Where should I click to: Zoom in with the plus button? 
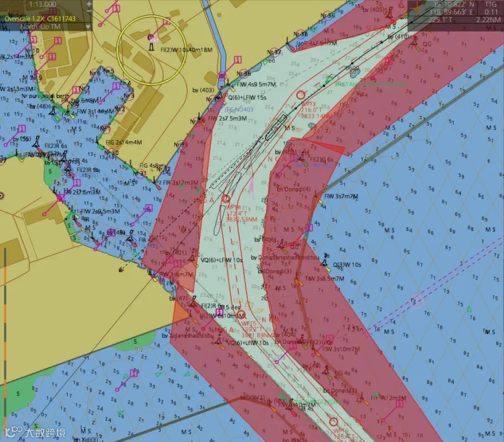point(89,4)
